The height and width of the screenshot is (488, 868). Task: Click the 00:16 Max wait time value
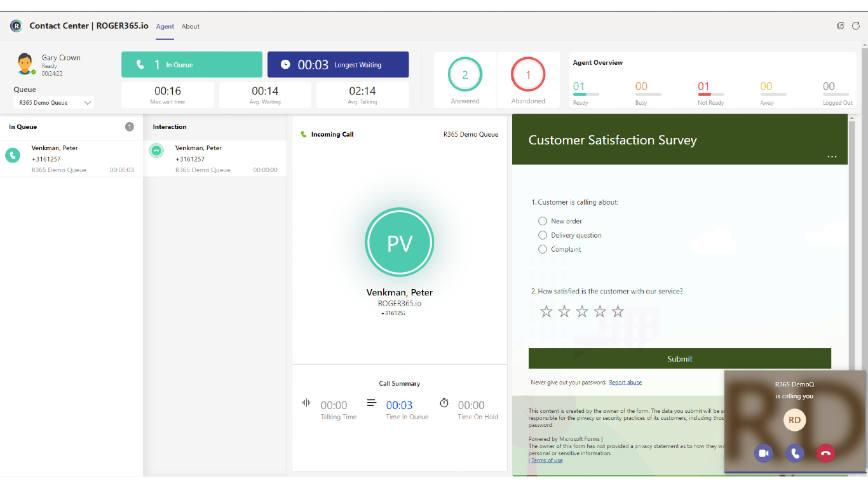[168, 91]
